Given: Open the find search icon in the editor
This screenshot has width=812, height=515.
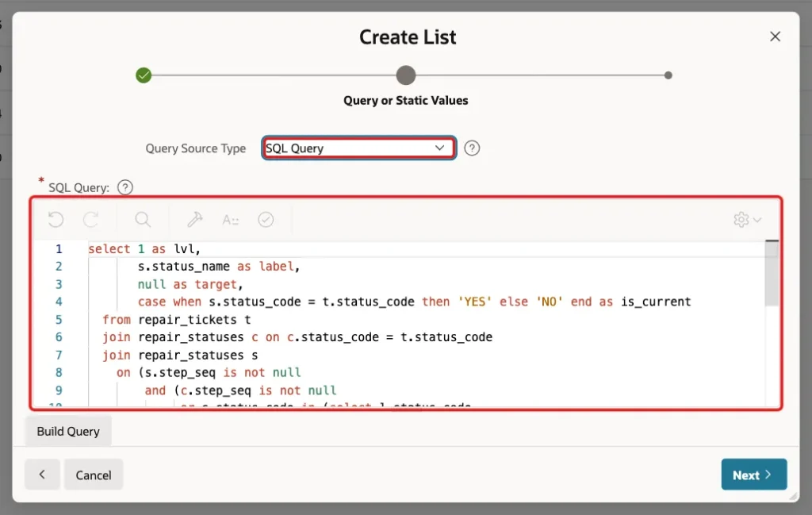Looking at the screenshot, I should (143, 220).
